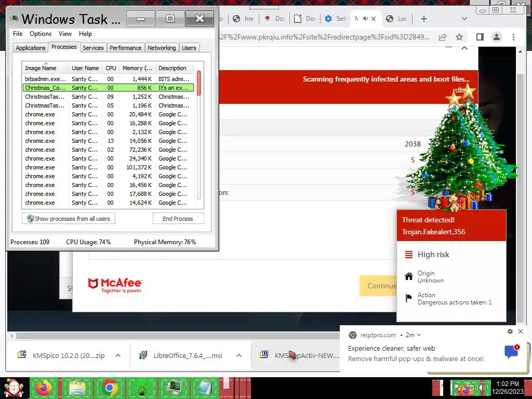Open LibreOffice msi download options arrow

click(x=239, y=355)
